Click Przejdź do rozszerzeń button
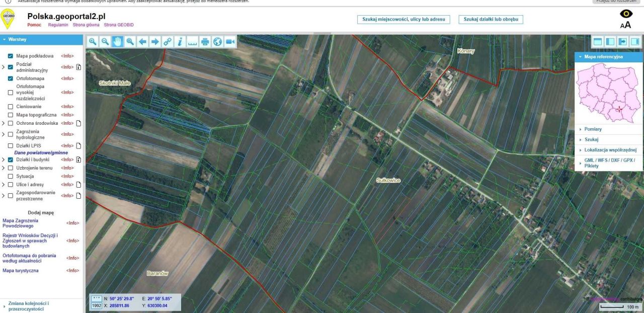644x313 pixels. 617,2
